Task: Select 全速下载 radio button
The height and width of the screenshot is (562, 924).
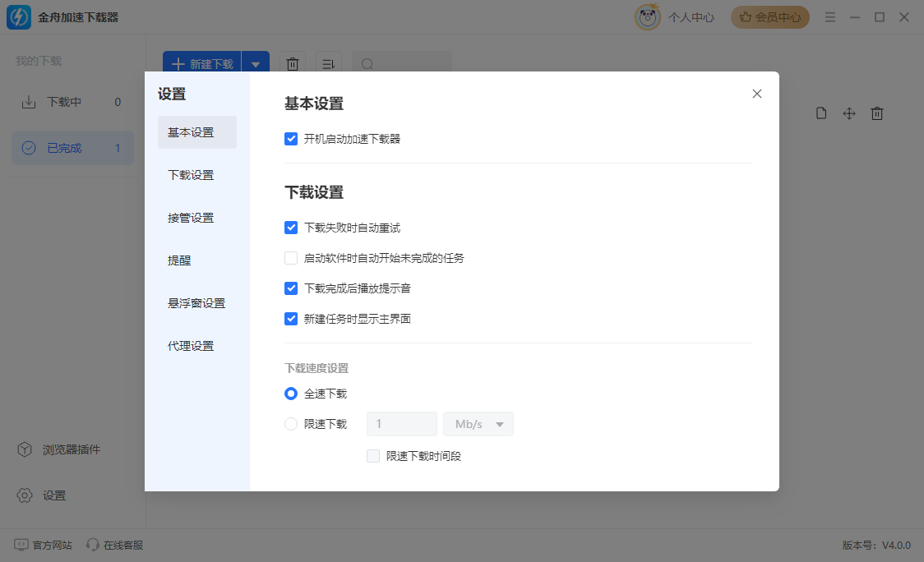Action: coord(291,394)
